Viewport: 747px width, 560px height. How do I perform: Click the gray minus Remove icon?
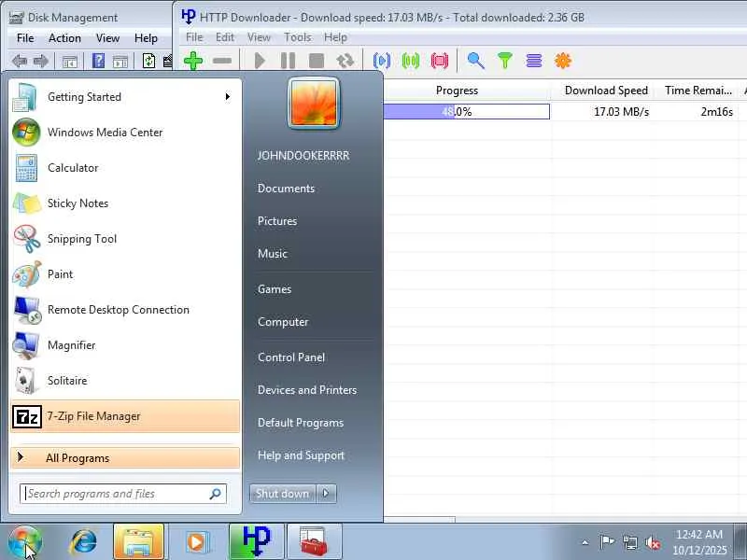click(222, 61)
